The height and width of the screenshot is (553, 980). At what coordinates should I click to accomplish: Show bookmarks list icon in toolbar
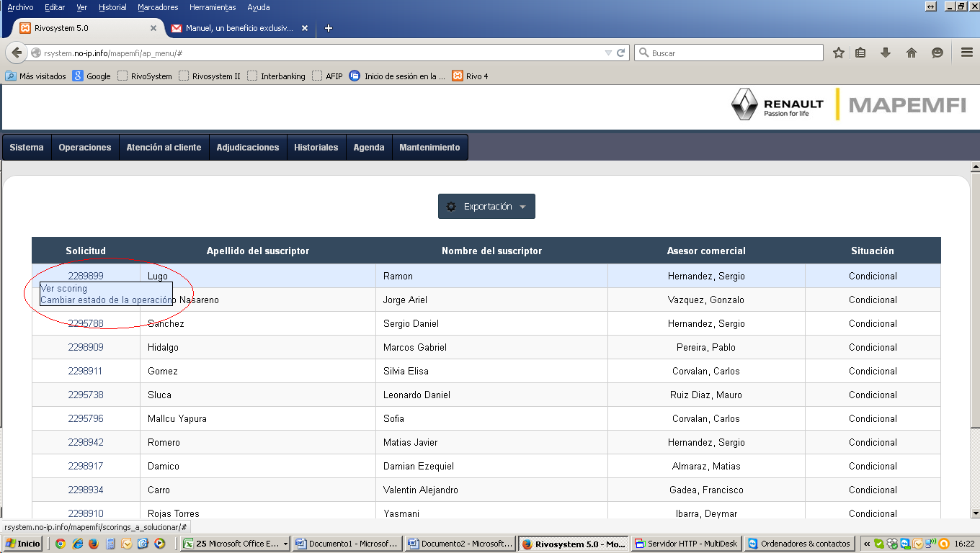coord(860,53)
